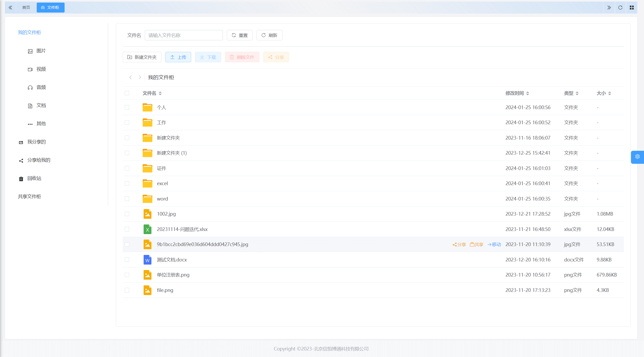The height and width of the screenshot is (357, 644).
Task: Focus the 文件名 search input field
Action: (184, 35)
